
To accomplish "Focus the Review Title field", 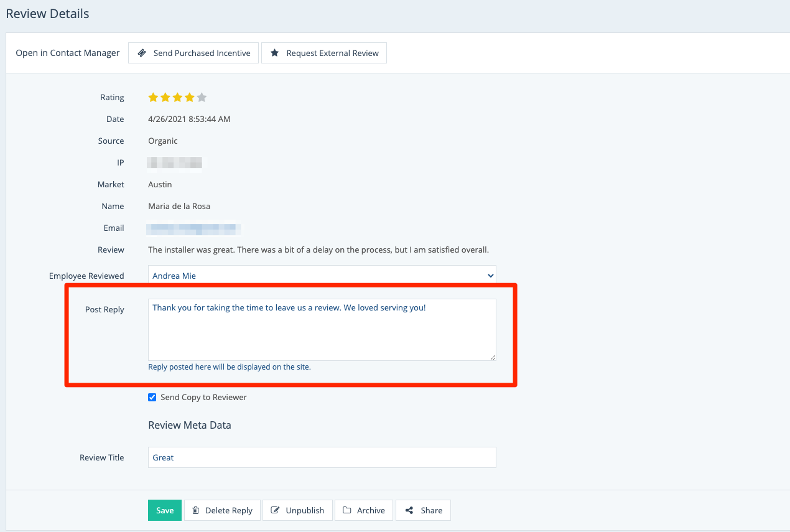I will point(322,457).
